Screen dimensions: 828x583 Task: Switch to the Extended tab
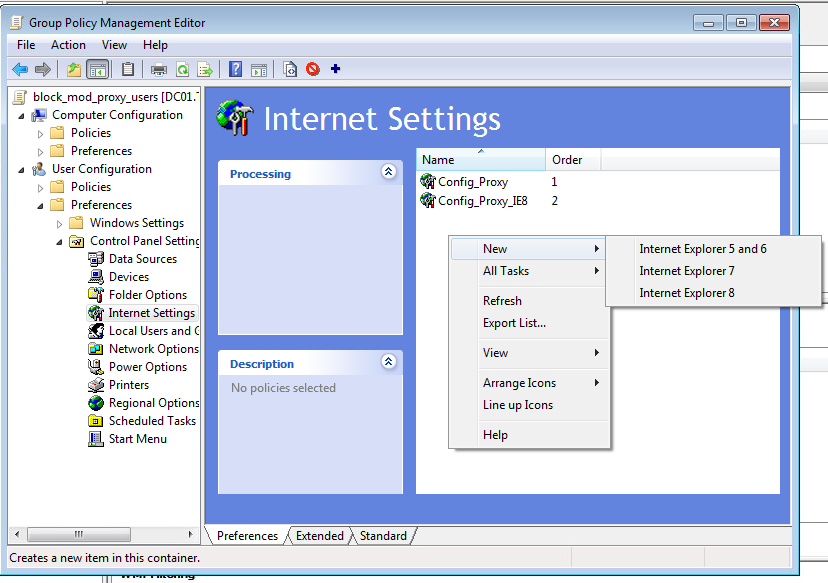(x=319, y=535)
